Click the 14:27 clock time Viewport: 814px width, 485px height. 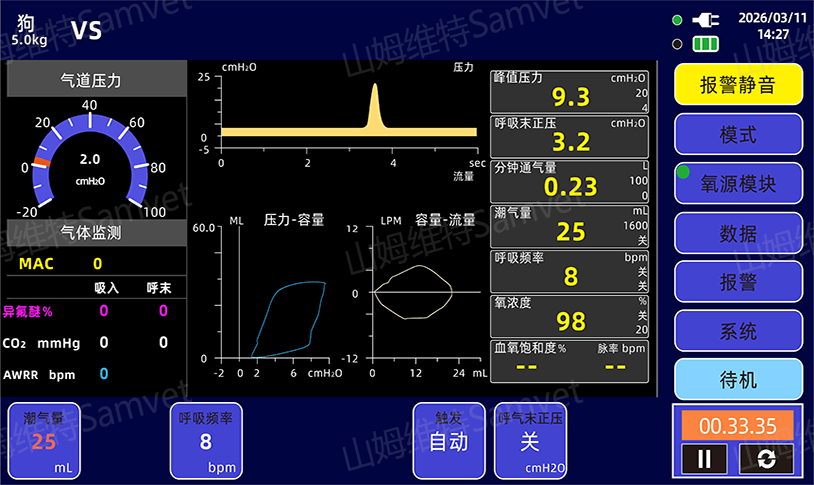tap(773, 34)
